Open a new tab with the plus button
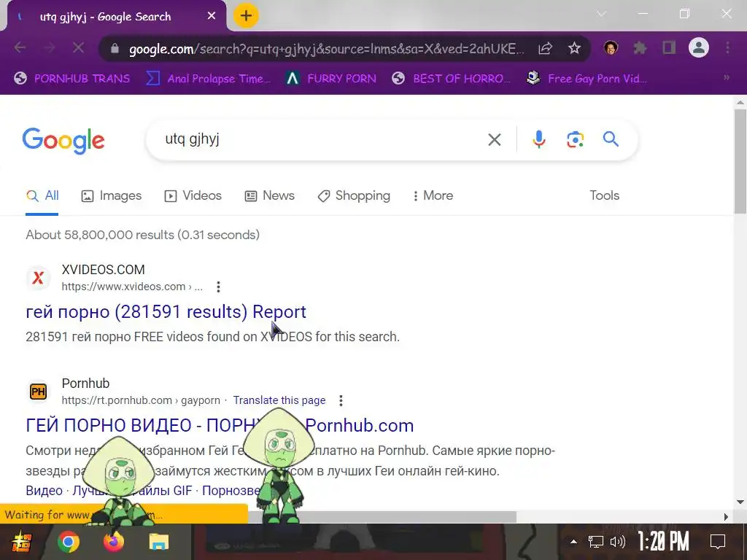747x560 pixels. [x=246, y=16]
